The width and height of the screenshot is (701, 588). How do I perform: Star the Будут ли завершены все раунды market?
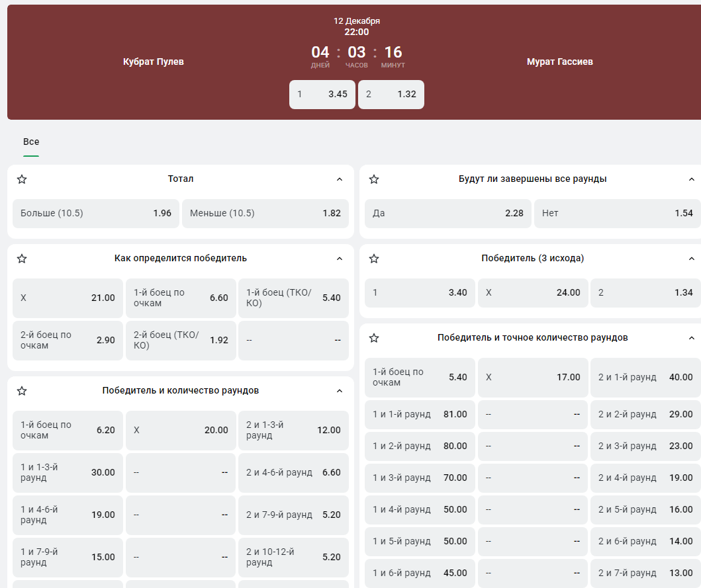pos(374,179)
